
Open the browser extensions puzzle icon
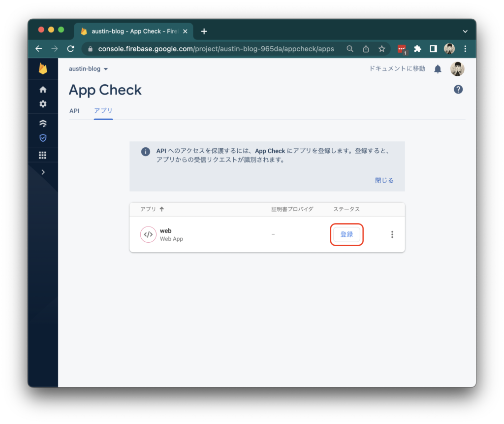[418, 49]
